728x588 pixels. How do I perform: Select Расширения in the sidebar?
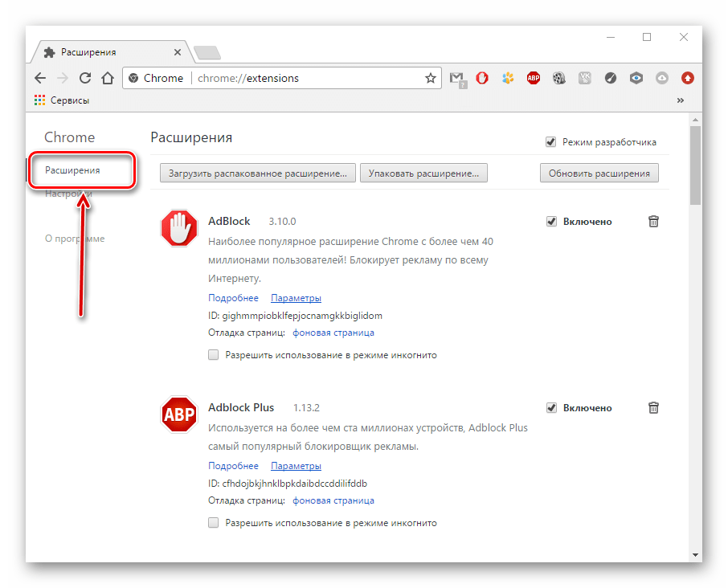[72, 170]
